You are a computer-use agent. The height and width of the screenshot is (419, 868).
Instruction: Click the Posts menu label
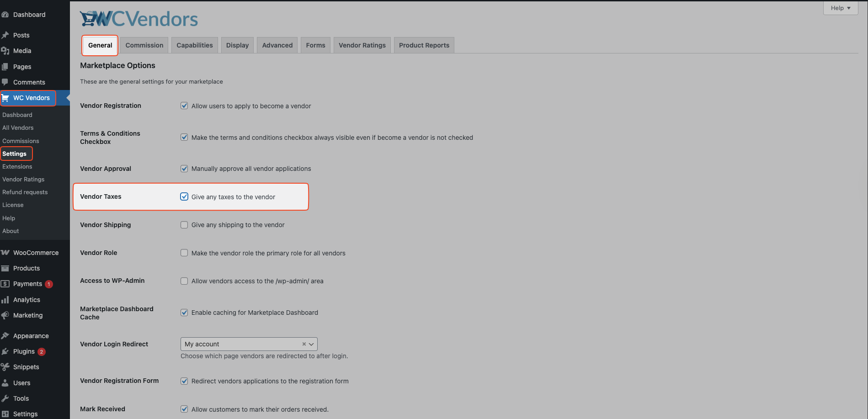21,35
